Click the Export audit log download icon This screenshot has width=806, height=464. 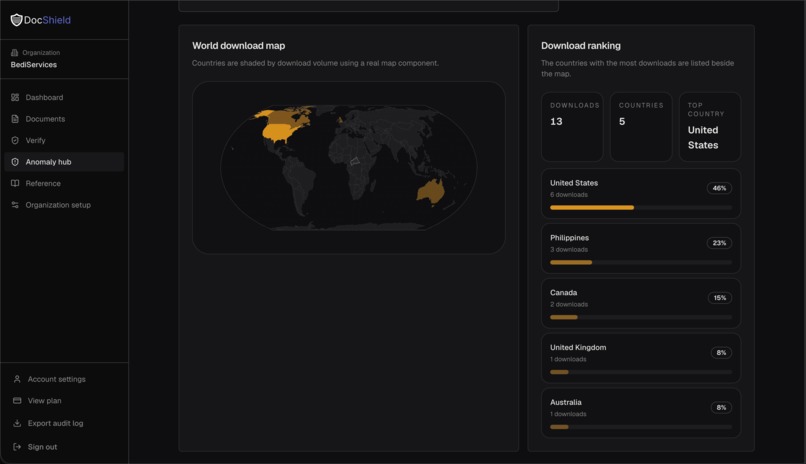point(17,423)
